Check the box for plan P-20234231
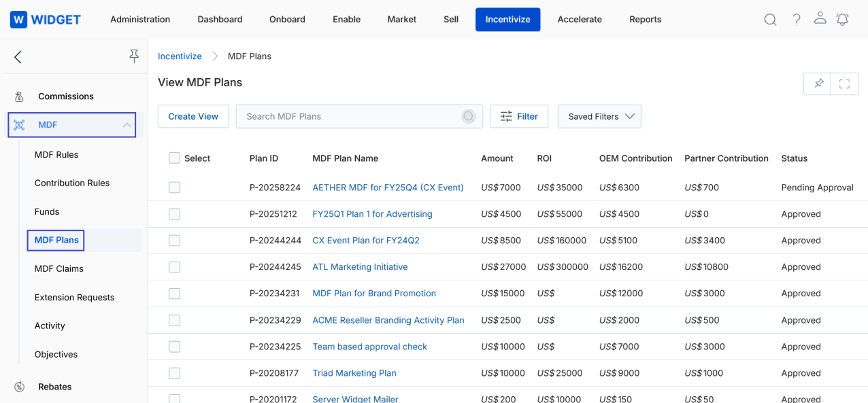868x403 pixels. click(x=174, y=294)
